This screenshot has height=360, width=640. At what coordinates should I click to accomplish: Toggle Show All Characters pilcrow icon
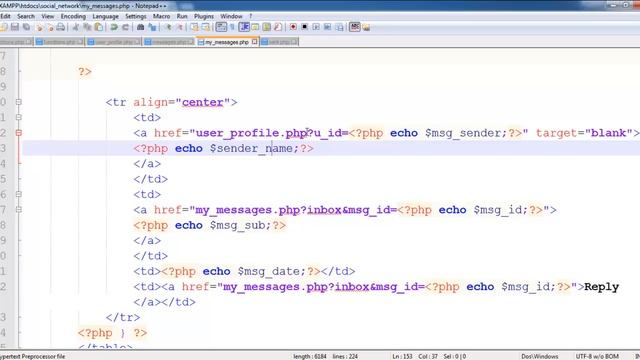(233, 27)
